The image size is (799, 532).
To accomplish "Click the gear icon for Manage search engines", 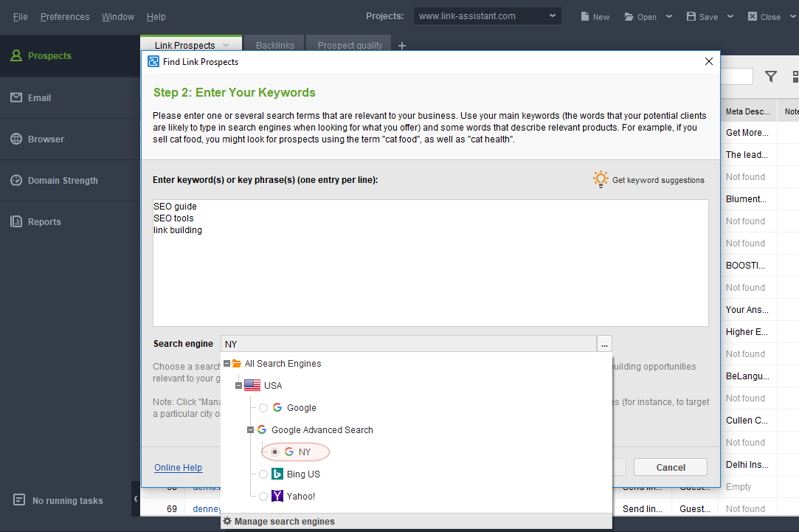I will click(x=227, y=521).
